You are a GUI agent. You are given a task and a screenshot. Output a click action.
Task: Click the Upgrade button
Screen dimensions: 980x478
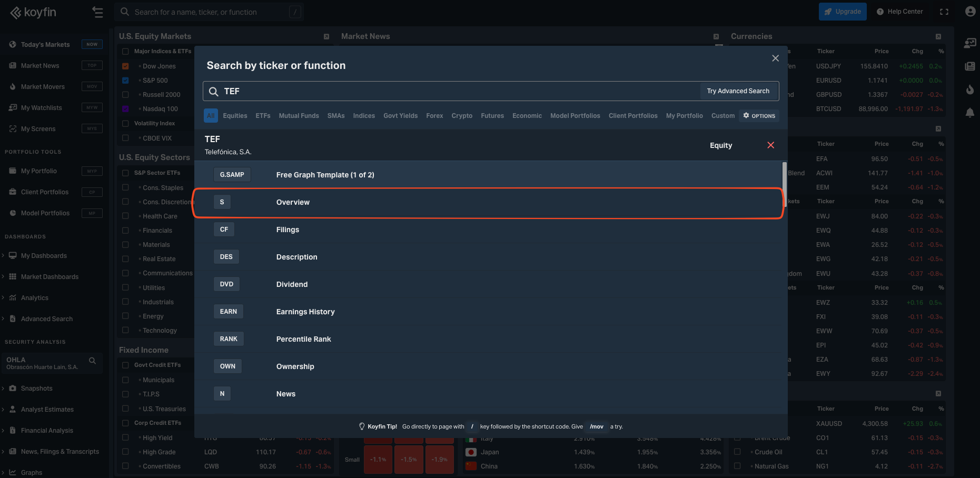(842, 12)
